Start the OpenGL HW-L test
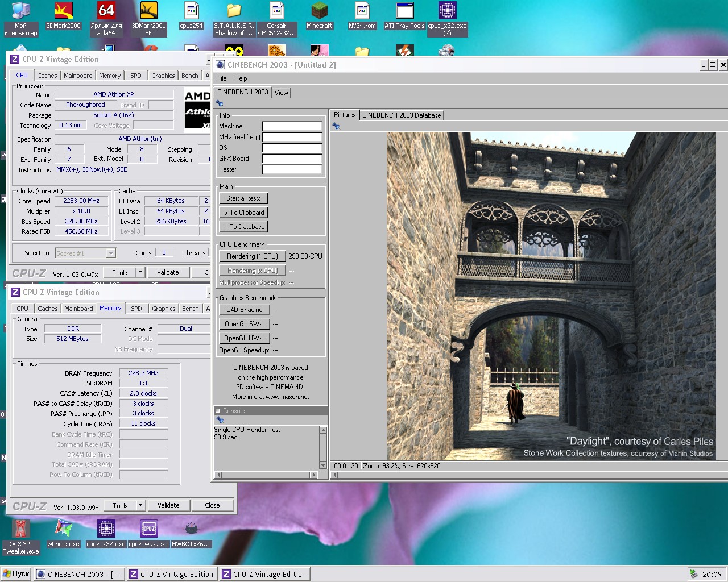The height and width of the screenshot is (582, 728). pyautogui.click(x=244, y=338)
